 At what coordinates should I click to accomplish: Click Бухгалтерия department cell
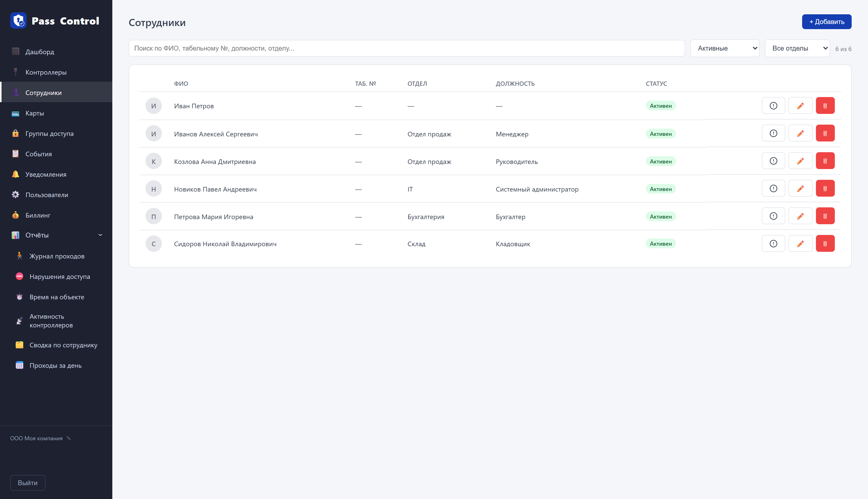click(x=425, y=217)
